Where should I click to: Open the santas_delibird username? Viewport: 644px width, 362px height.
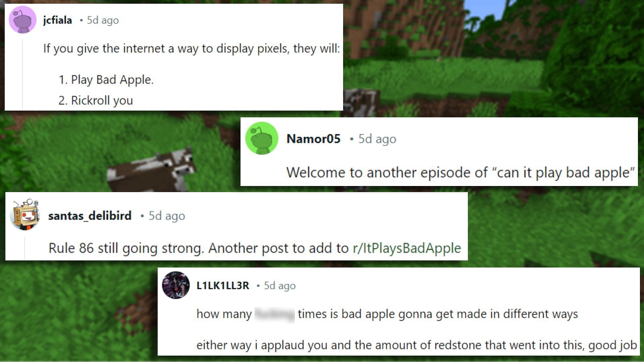click(x=90, y=216)
